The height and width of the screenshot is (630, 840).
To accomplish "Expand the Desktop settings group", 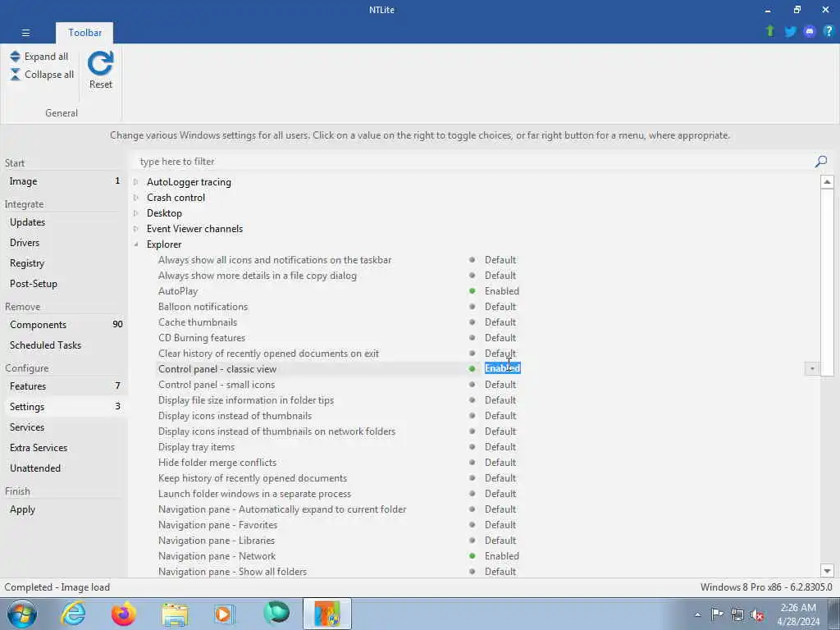I will point(136,213).
